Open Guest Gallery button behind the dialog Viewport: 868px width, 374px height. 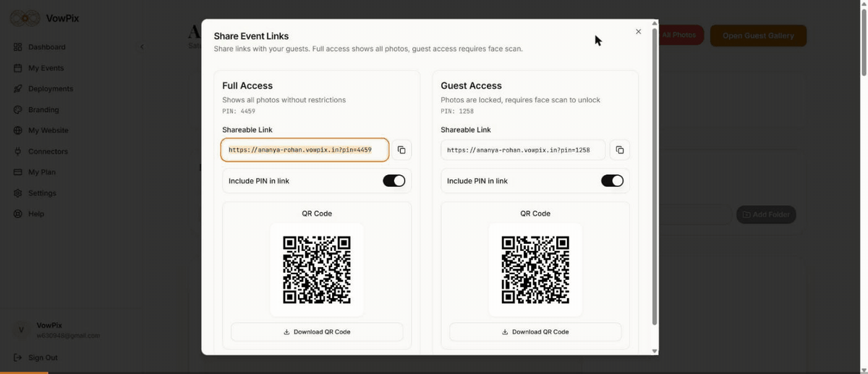point(758,35)
